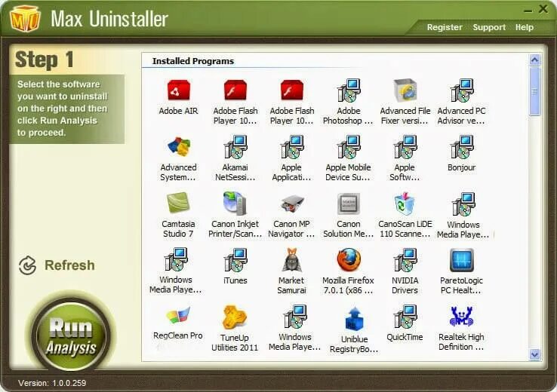The width and height of the screenshot is (557, 392).
Task: Select Windows Media Player beside CanoScan LiDE
Action: pos(463,216)
